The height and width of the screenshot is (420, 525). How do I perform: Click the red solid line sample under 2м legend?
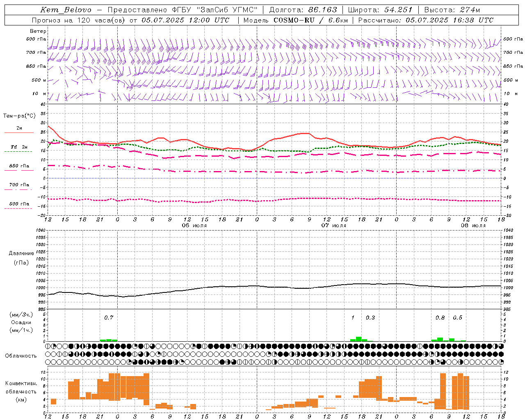tap(19, 133)
